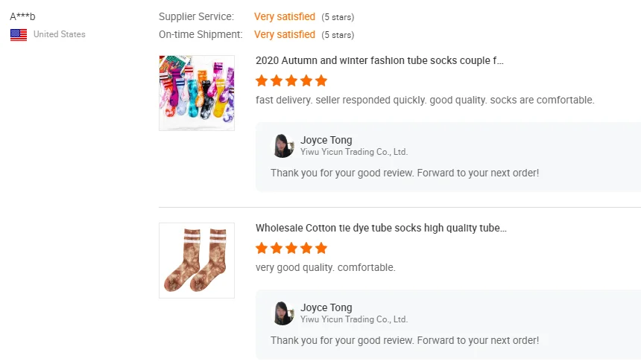Image resolution: width=641 pixels, height=364 pixels.
Task: Click the 'fast delivery' review text
Action: pos(425,100)
